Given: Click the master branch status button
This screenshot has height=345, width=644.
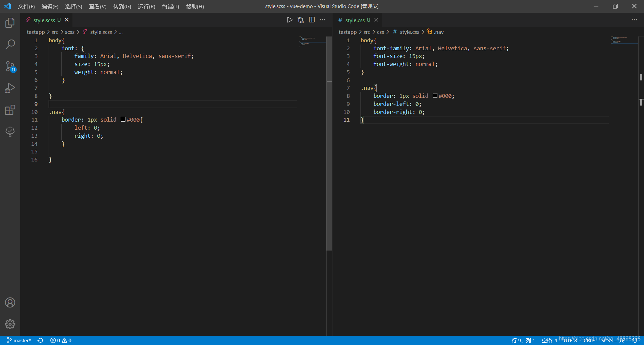Looking at the screenshot, I should [x=19, y=340].
